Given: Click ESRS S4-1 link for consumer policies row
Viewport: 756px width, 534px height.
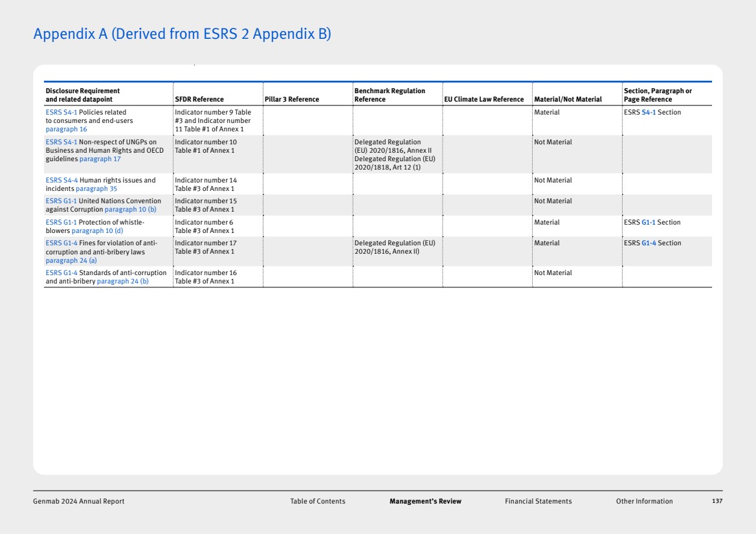Looking at the screenshot, I should pyautogui.click(x=61, y=113).
